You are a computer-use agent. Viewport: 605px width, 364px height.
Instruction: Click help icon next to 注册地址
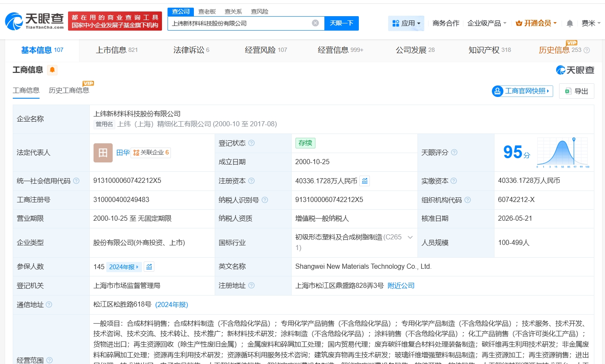(x=251, y=285)
